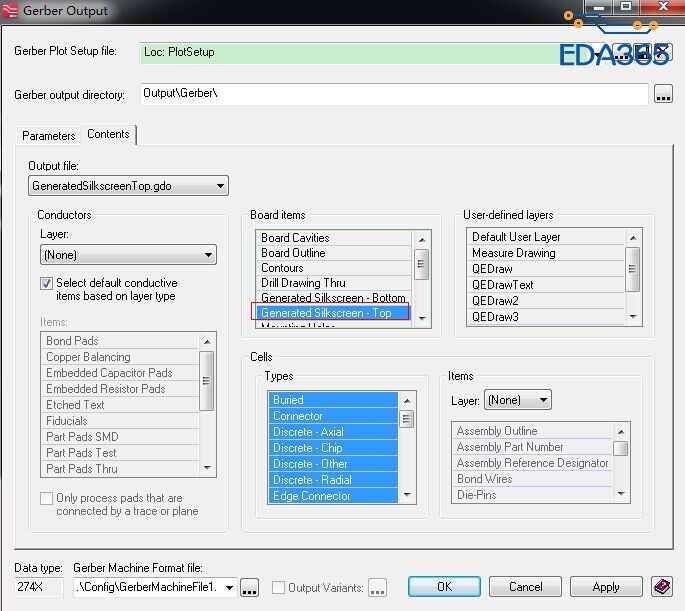Select Connector cell type
685x611 pixels.
click(x=333, y=416)
